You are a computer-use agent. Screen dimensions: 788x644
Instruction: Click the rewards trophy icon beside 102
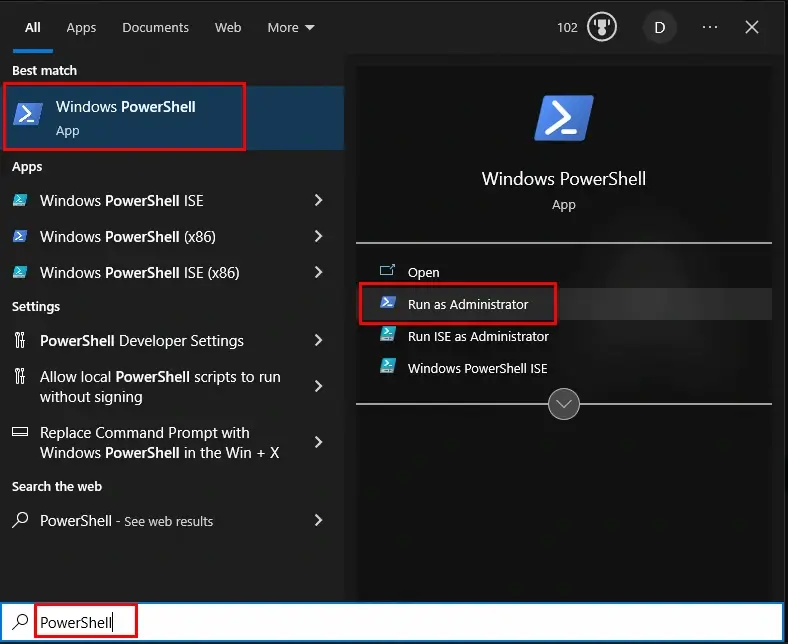coord(602,27)
